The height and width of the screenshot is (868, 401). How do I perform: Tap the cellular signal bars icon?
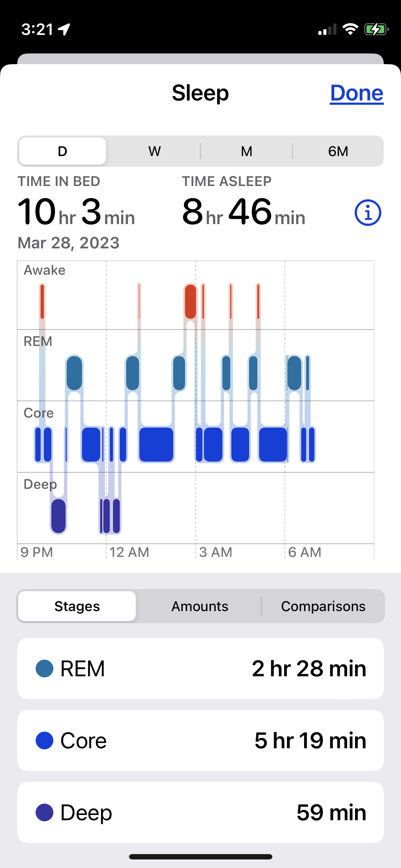[327, 30]
